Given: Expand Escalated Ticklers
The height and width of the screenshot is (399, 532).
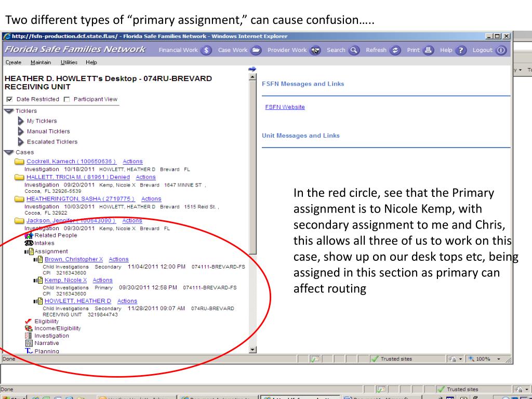Looking at the screenshot, I should click(x=21, y=142).
